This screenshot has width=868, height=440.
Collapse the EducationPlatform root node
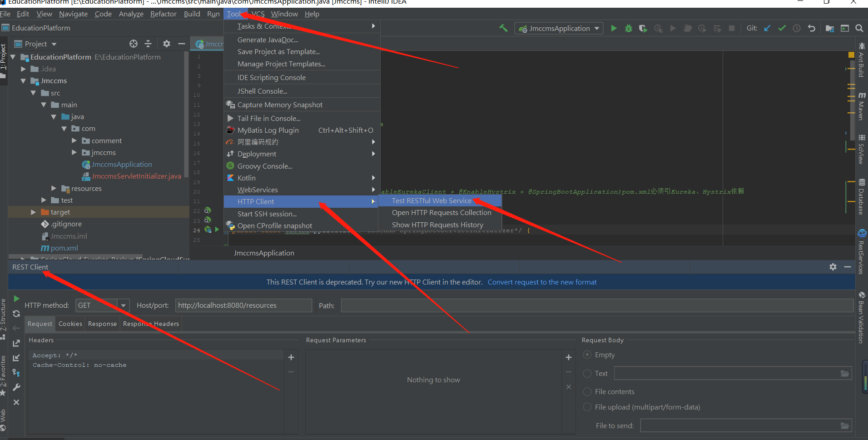pyautogui.click(x=13, y=57)
